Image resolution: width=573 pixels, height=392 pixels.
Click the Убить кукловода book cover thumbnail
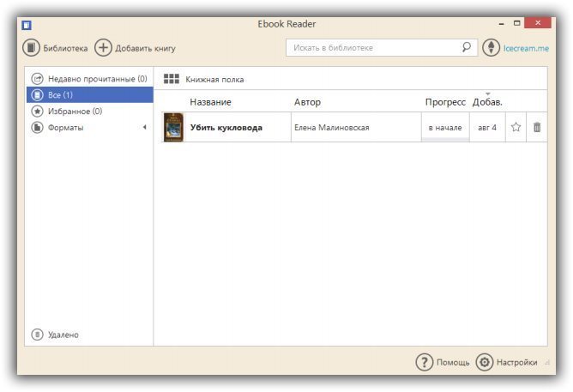pos(174,127)
